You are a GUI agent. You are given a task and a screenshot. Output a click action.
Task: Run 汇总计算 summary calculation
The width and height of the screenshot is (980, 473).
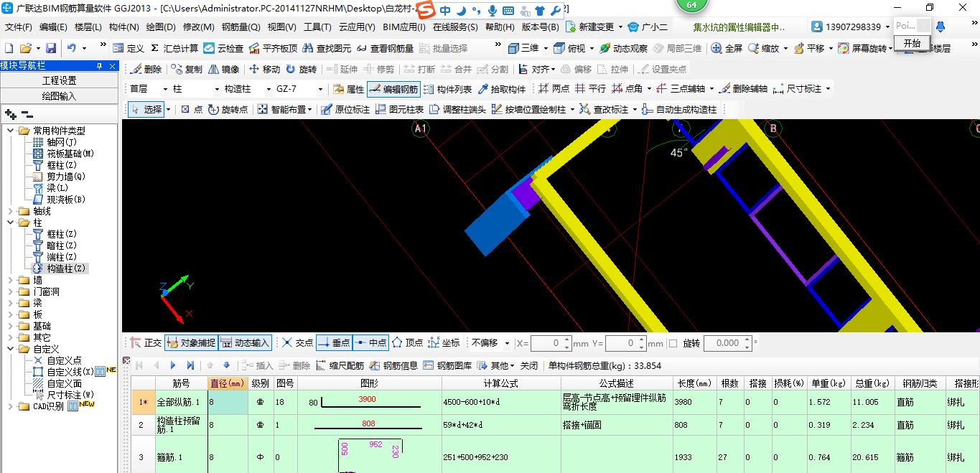[x=173, y=48]
